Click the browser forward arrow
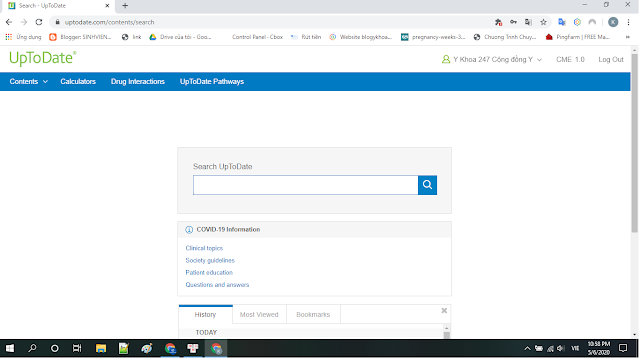Viewport: 640px width, 360px height. point(24,22)
